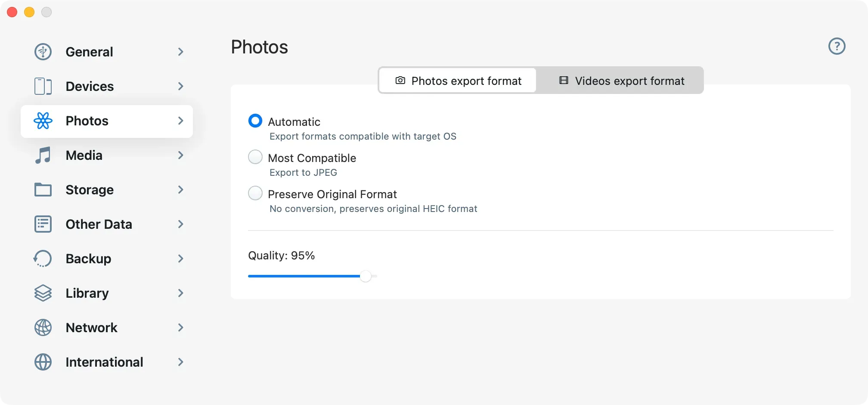The width and height of the screenshot is (868, 405).
Task: Click the Network globe icon
Action: pyautogui.click(x=43, y=327)
